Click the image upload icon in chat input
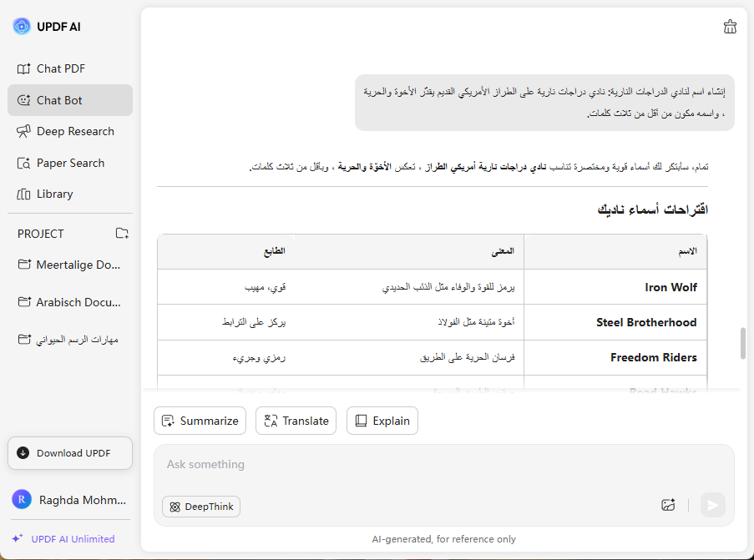Viewport: 754px width, 560px height. tap(668, 505)
